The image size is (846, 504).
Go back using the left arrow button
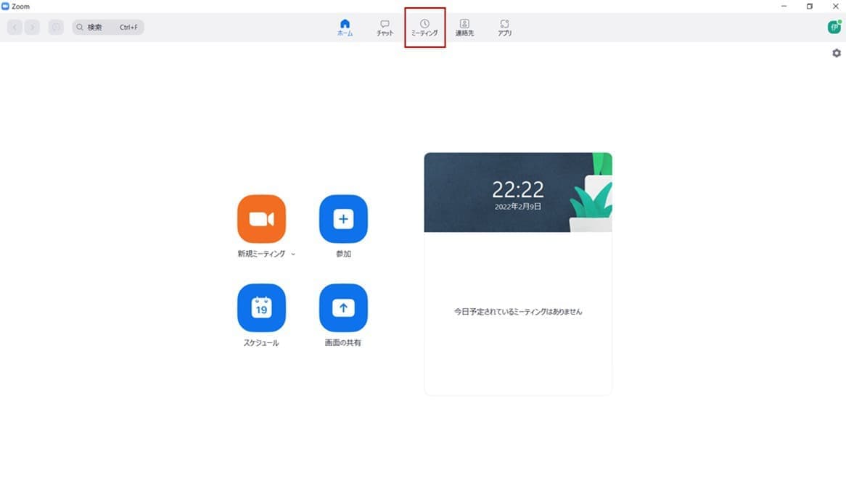[x=15, y=28]
